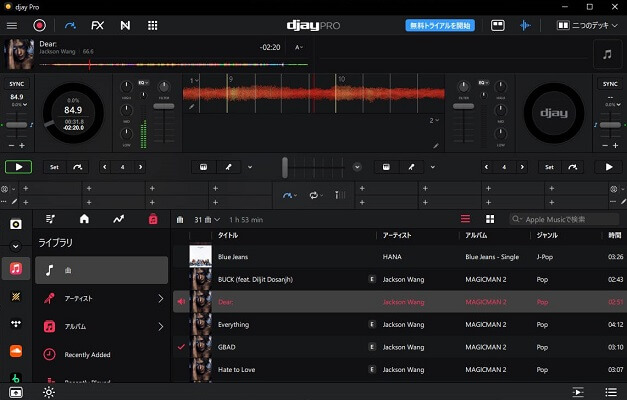Start recording with the red record button
Screen dimensions: 627x400
point(39,26)
